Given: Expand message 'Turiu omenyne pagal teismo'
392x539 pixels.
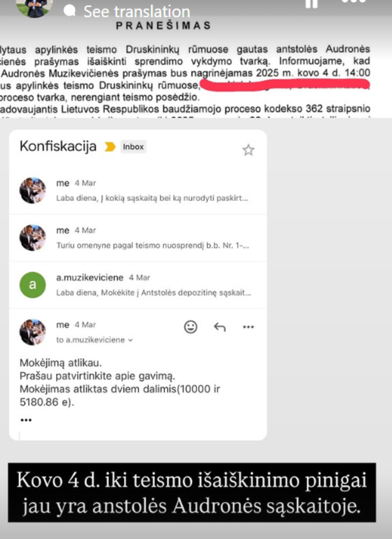Looking at the screenshot, I should pyautogui.click(x=138, y=237).
